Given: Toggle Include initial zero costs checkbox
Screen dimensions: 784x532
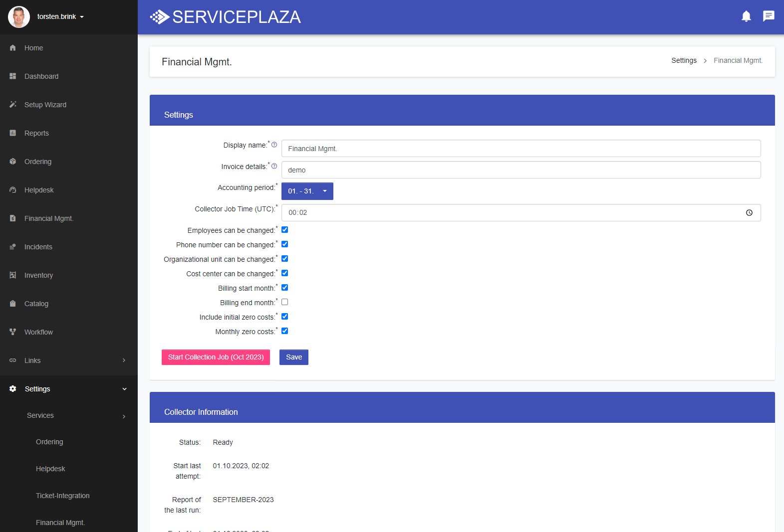Looking at the screenshot, I should [x=284, y=317].
